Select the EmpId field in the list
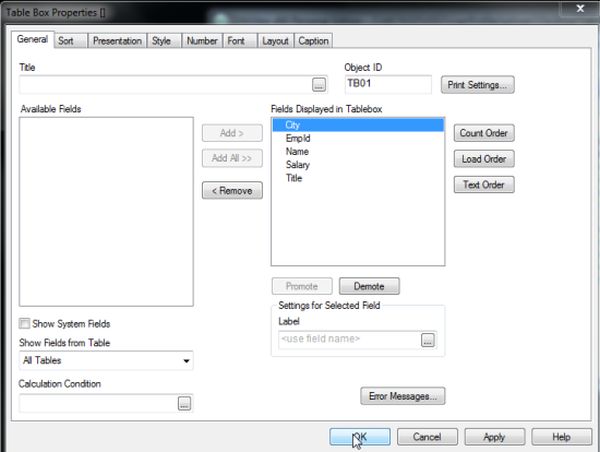This screenshot has width=600, height=452. [x=358, y=138]
